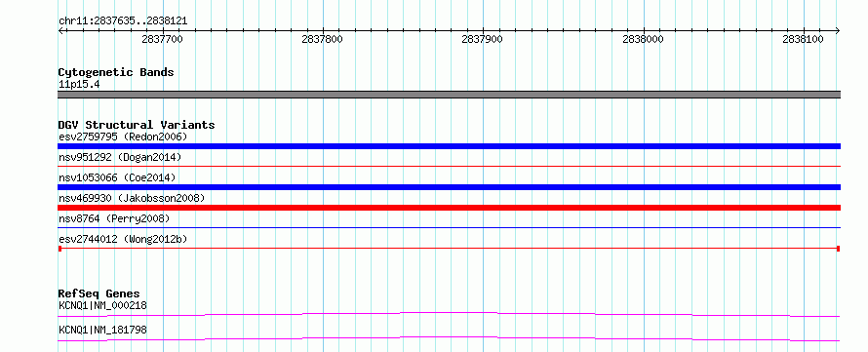868x352 pixels.
Task: Click ruler position label 2838000
Action: pos(643,39)
